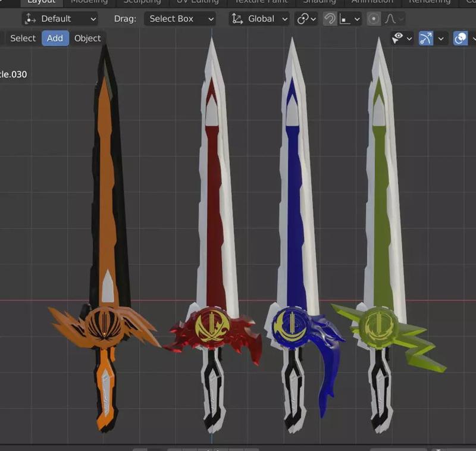Switch to the Sculpting workspace tab

pos(142,2)
